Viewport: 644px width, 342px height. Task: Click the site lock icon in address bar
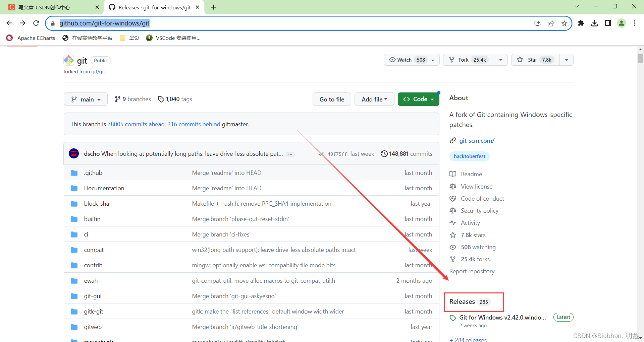click(53, 23)
